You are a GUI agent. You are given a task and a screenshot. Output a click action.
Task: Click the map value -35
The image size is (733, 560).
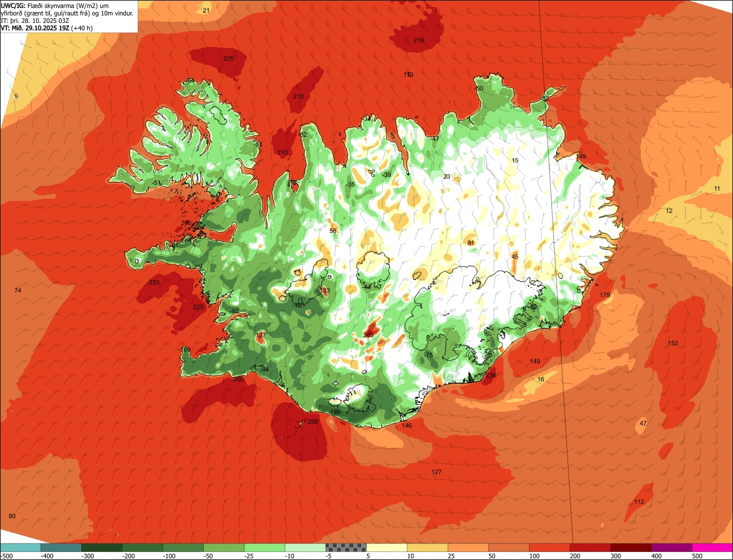click(x=350, y=184)
